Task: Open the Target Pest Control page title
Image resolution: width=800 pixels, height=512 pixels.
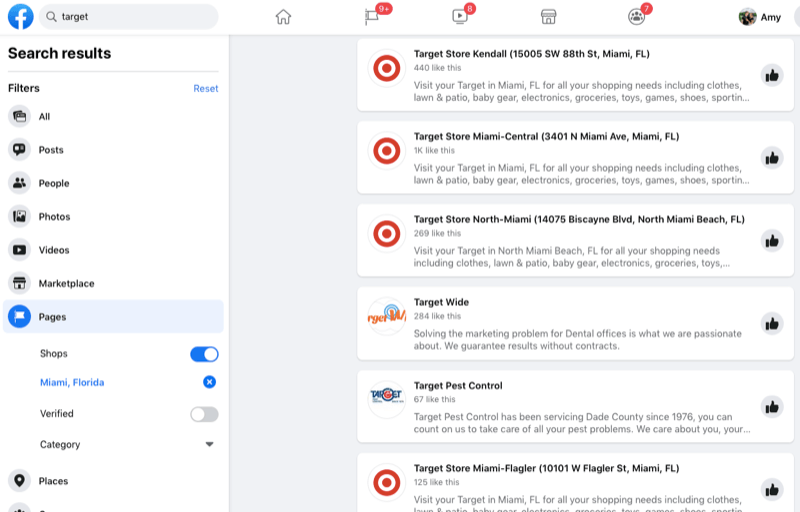Action: point(458,386)
